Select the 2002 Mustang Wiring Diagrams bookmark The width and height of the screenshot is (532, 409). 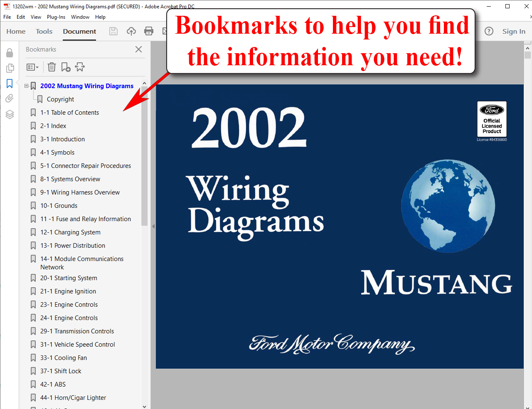coord(87,86)
